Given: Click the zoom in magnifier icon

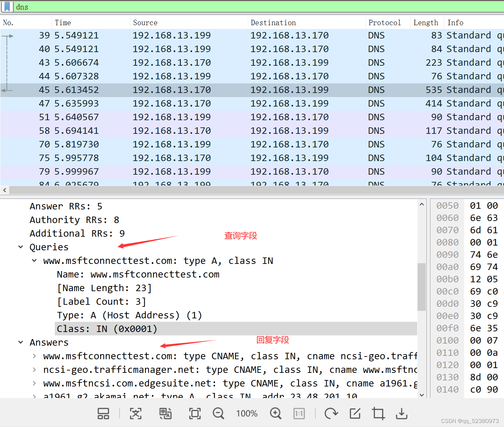Looking at the screenshot, I should click(x=275, y=414).
